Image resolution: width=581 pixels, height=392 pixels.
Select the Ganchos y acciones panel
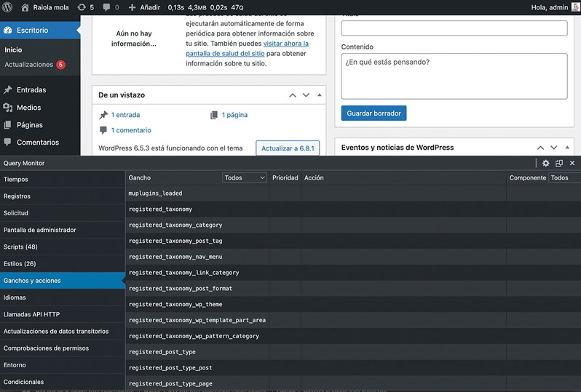point(63,281)
